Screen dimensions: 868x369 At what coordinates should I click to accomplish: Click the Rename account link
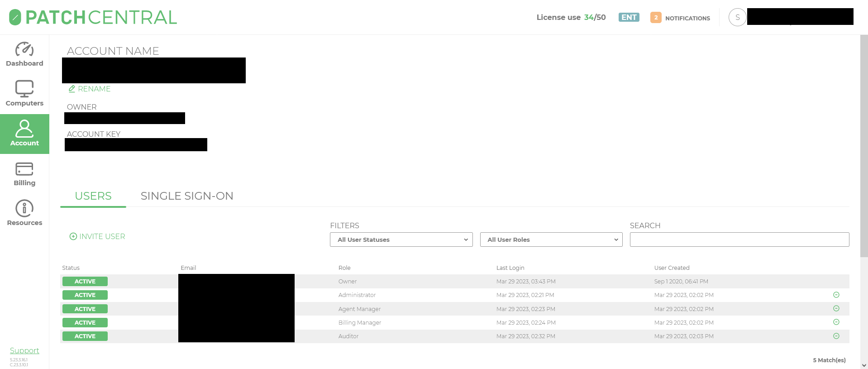tap(90, 89)
